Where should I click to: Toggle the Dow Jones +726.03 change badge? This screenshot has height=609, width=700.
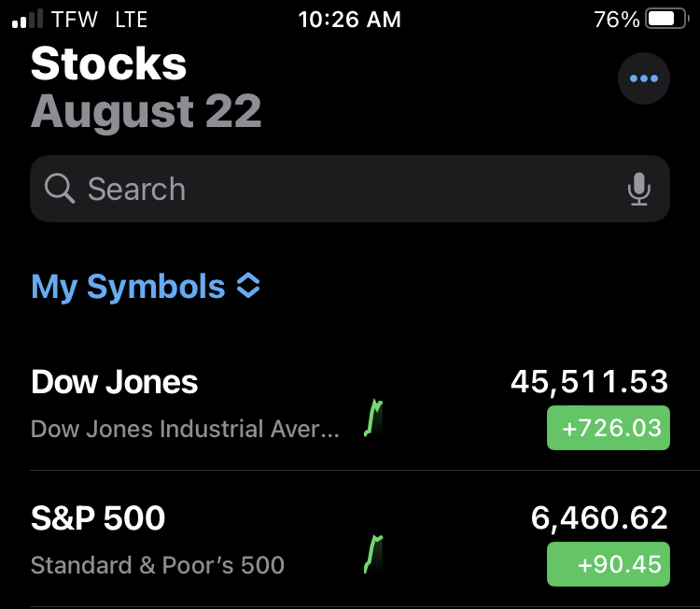pos(608,429)
